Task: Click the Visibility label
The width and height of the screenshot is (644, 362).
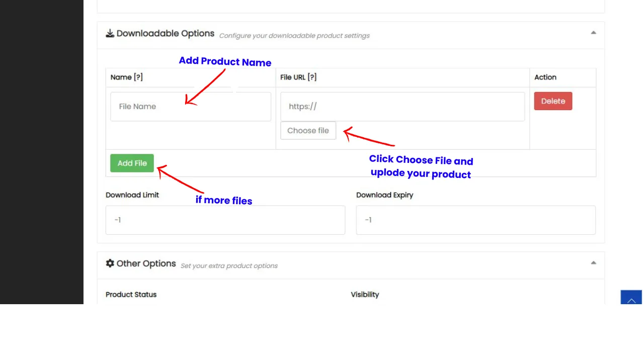Action: (365, 295)
